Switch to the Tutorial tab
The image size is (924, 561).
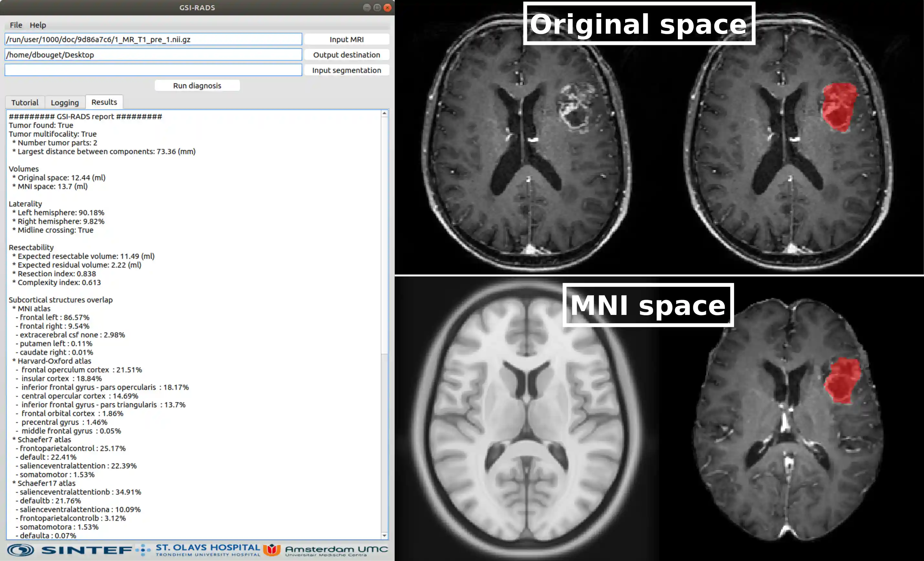25,102
